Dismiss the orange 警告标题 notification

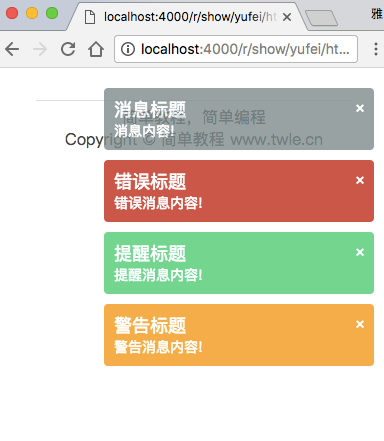coord(360,324)
